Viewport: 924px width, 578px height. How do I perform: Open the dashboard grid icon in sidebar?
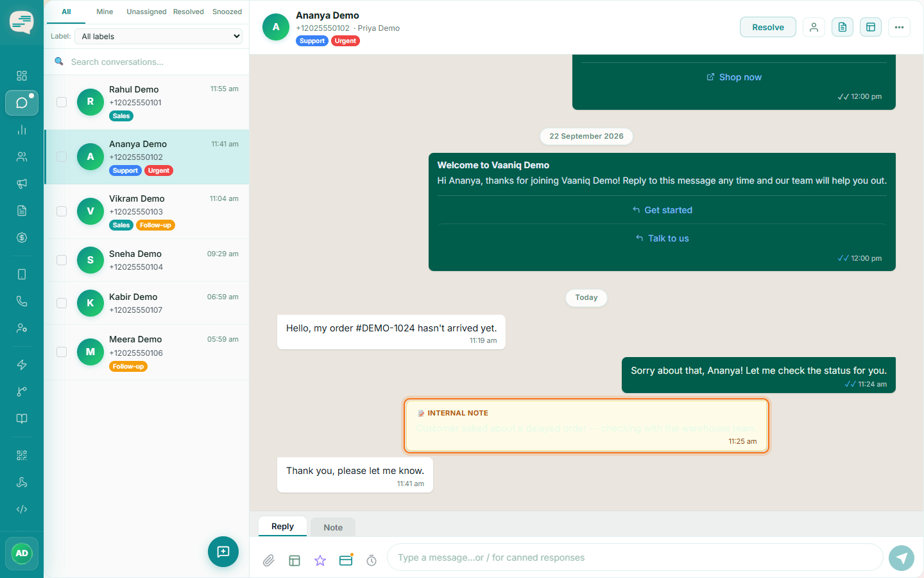(22, 76)
